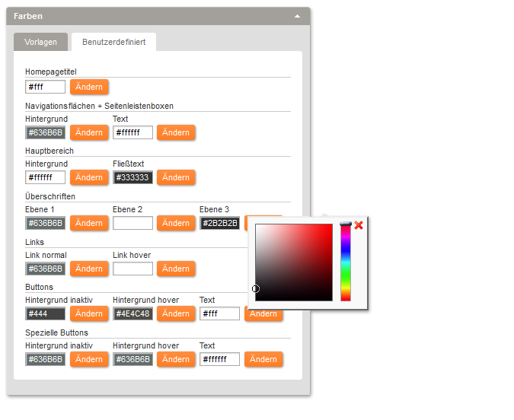Collapse the Farben panel with the arrow
514x420 pixels.
[297, 16]
